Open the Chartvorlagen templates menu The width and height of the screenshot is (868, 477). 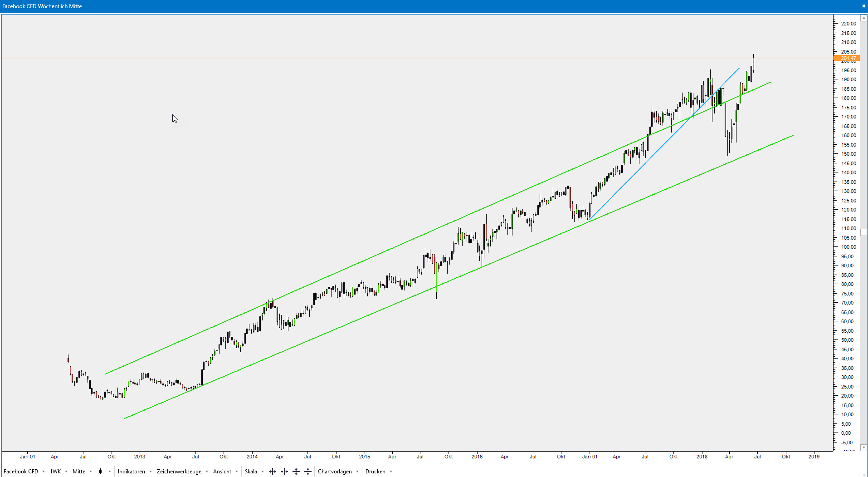point(338,472)
